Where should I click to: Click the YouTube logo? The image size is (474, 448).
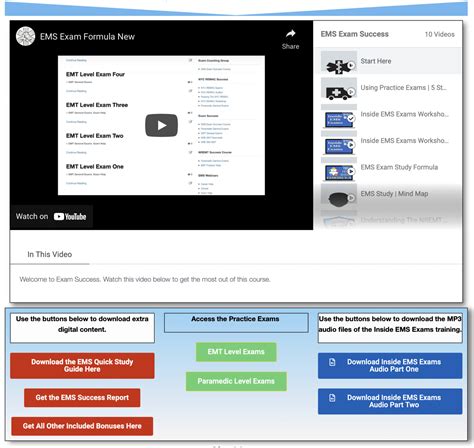(x=70, y=217)
